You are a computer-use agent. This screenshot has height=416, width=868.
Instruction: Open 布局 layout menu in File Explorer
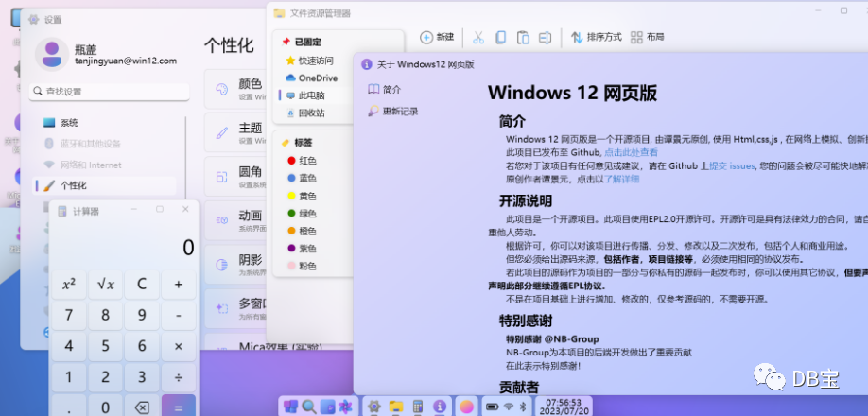(x=647, y=38)
